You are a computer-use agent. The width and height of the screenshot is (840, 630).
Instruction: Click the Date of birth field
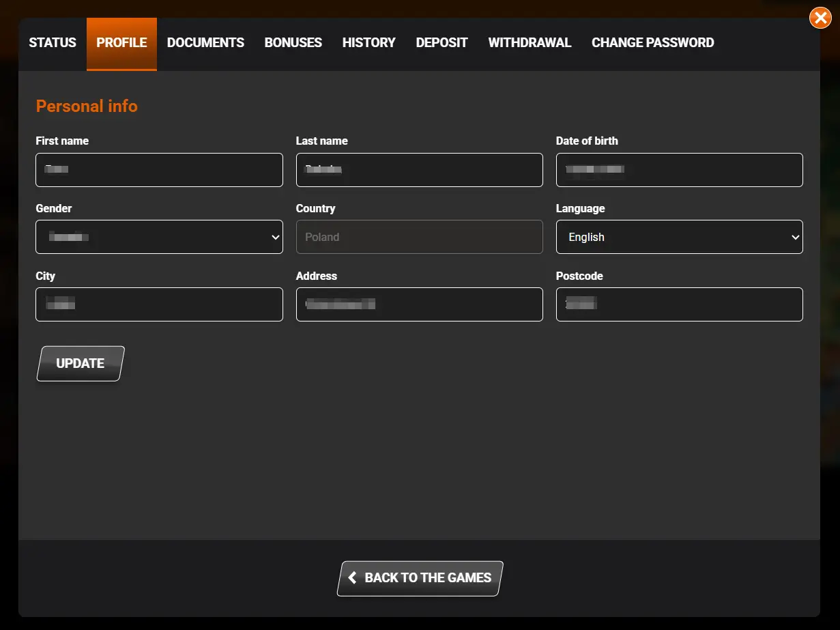point(680,170)
